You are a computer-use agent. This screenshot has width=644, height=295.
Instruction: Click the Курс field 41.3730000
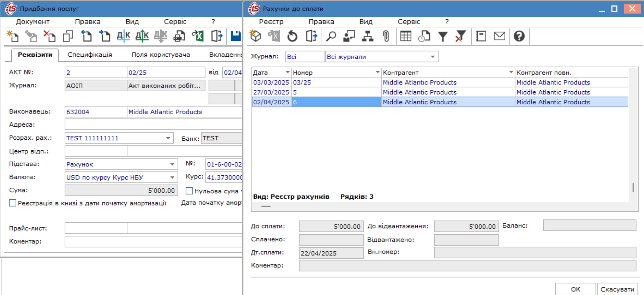tap(224, 178)
